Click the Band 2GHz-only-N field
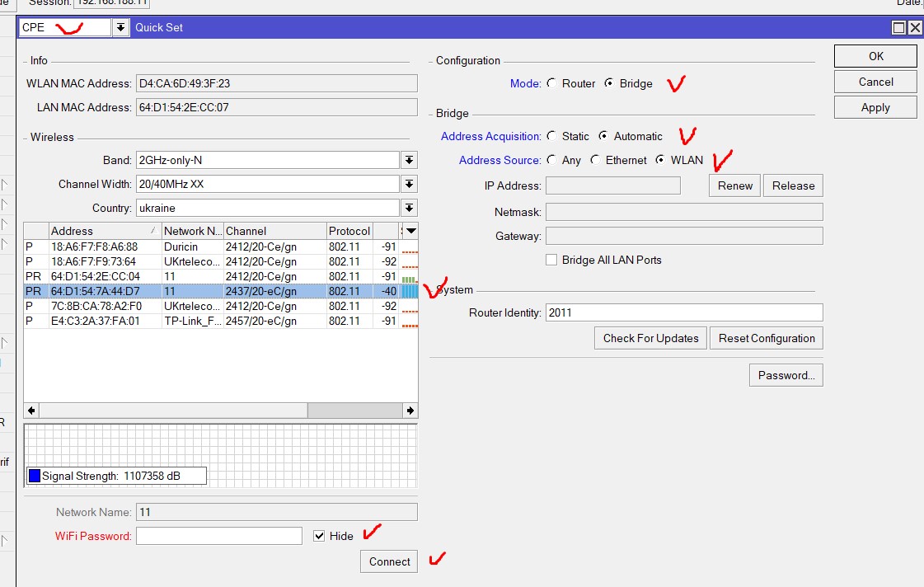924x587 pixels. (x=268, y=160)
